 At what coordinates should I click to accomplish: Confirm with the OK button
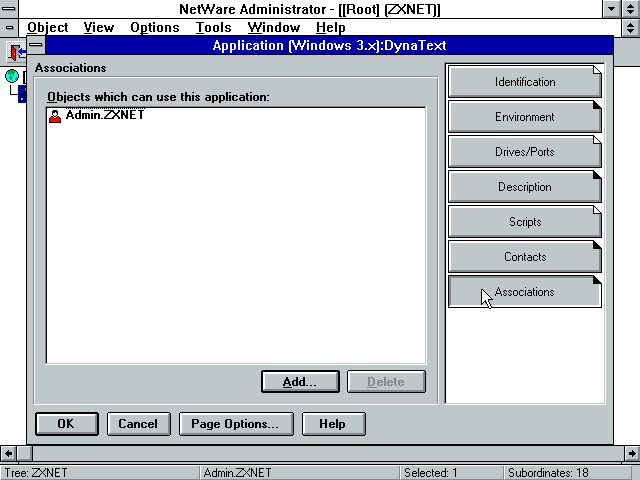click(67, 424)
